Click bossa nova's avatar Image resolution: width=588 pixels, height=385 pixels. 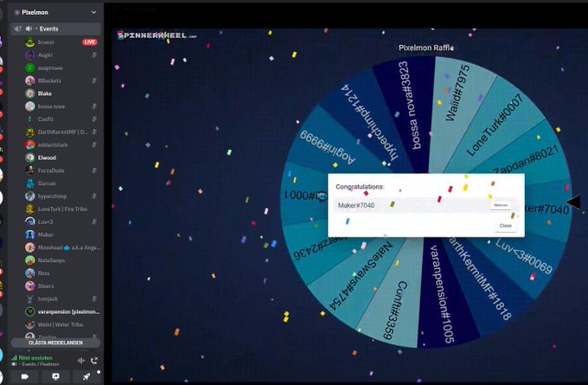pyautogui.click(x=30, y=106)
